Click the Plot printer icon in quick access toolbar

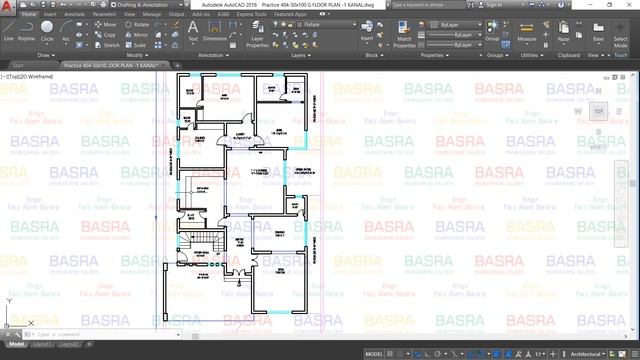coord(103,5)
